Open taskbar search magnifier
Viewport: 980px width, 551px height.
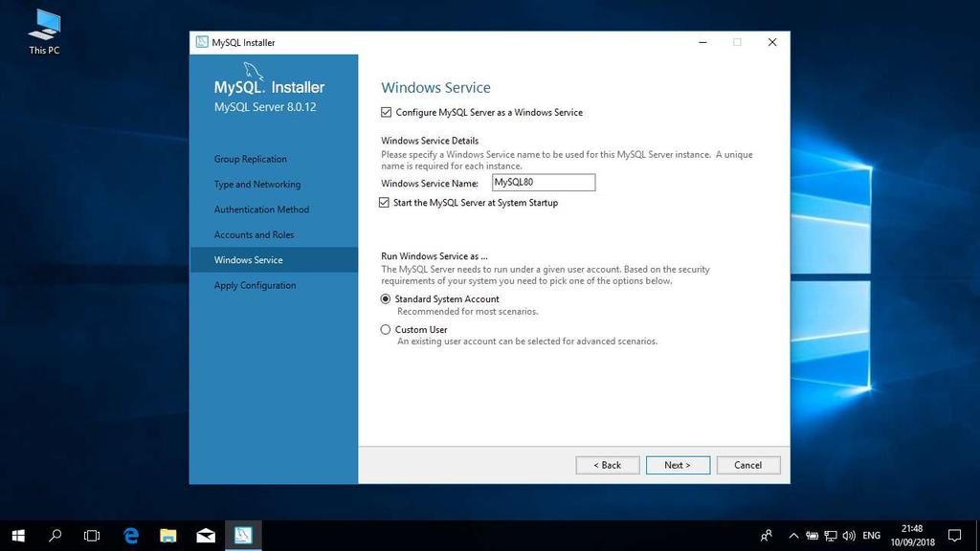point(55,536)
